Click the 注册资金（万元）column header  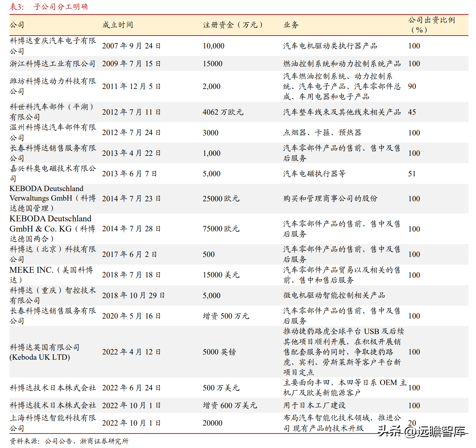click(x=233, y=25)
